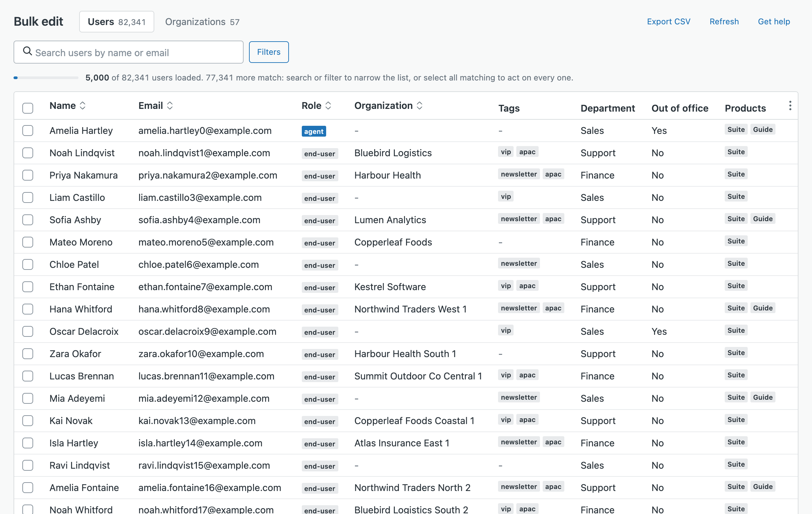The image size is (812, 514).
Task: Click the search magnifier icon
Action: point(27,51)
